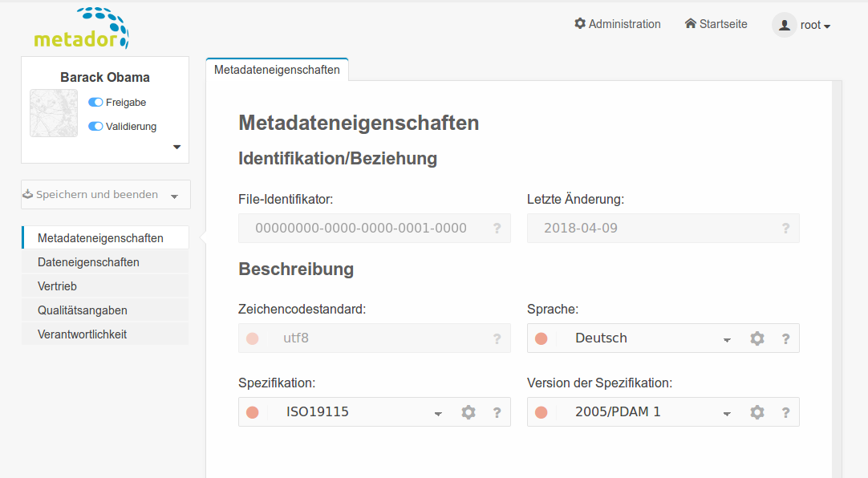Click the metador logo
This screenshot has height=478, width=868.
[81, 29]
